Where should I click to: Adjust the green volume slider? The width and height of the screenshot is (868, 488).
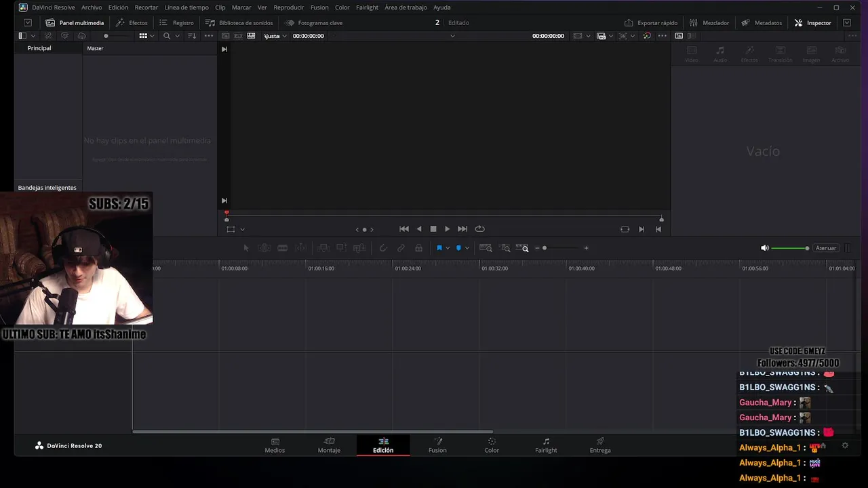[x=790, y=248]
